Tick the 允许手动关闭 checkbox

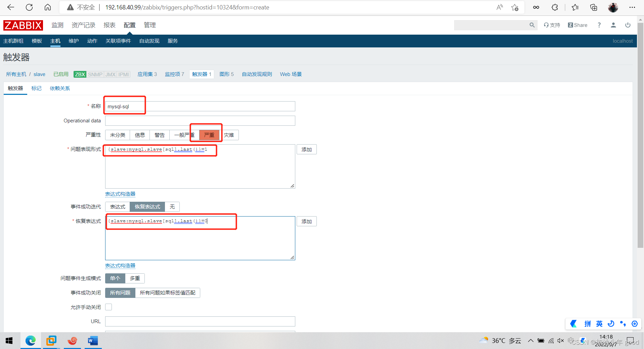coord(109,307)
